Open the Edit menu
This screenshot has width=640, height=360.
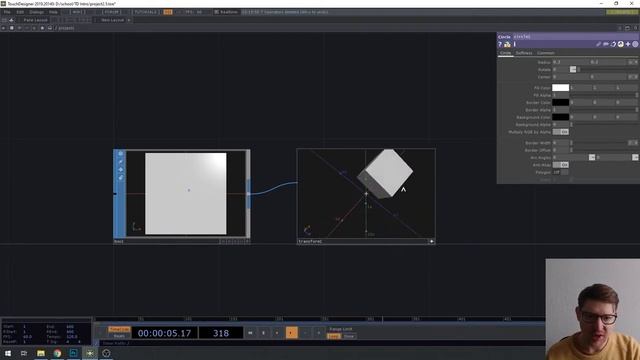[20, 12]
